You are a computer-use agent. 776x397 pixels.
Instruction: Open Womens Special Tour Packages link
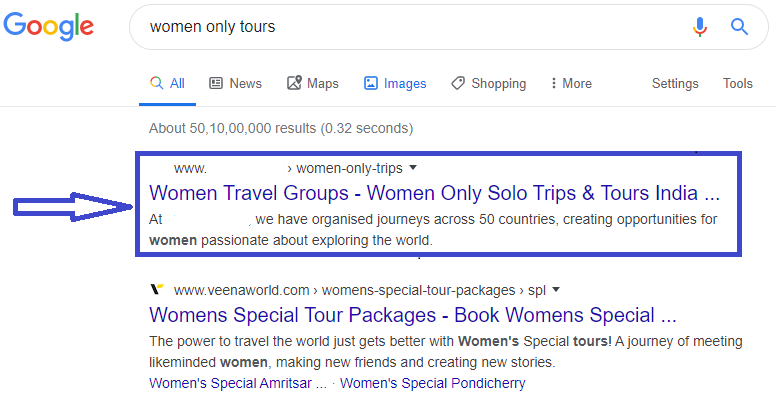pyautogui.click(x=413, y=315)
